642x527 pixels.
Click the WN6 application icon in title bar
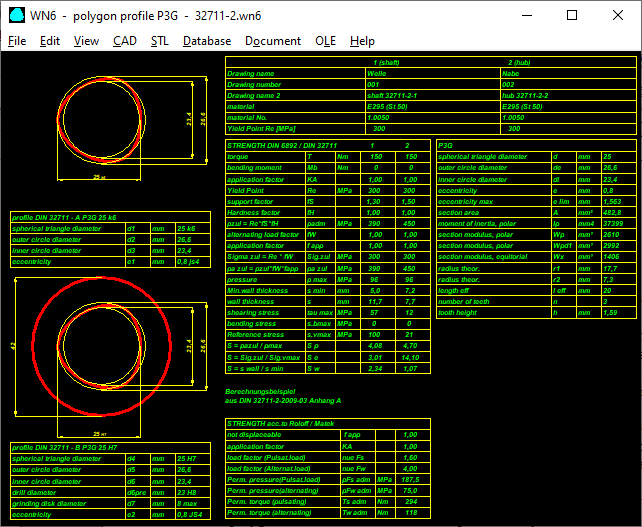coord(15,15)
